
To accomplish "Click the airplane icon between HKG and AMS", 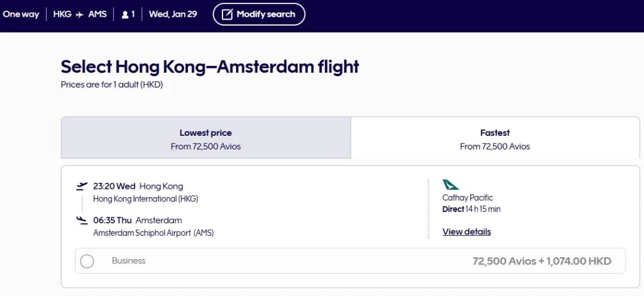I will click(x=80, y=14).
